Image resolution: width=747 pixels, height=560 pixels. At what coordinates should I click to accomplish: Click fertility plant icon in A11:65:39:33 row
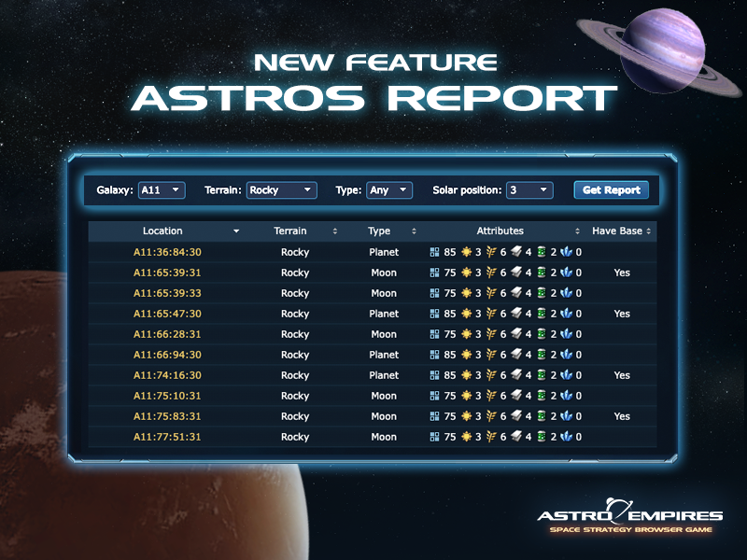(491, 293)
